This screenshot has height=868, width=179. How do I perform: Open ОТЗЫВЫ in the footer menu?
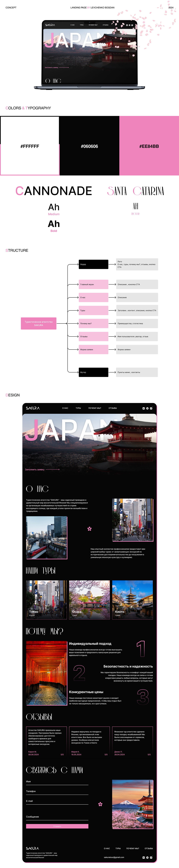click(149, 849)
